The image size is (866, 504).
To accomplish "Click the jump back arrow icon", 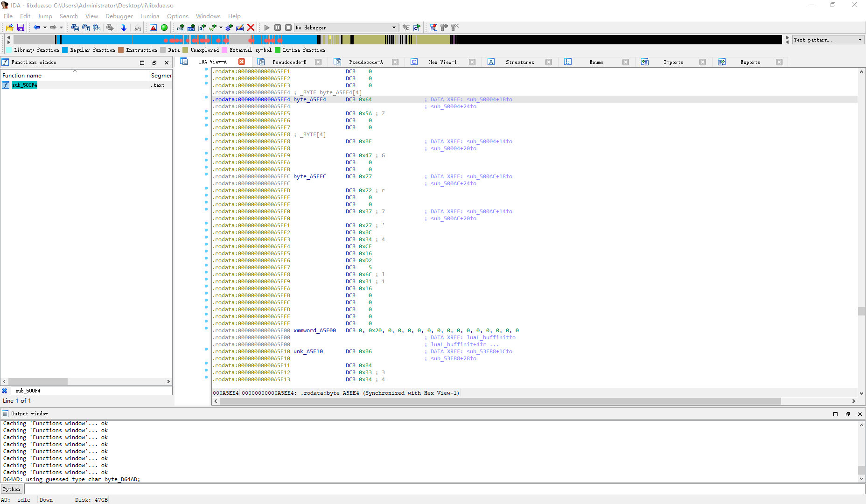I will [36, 28].
